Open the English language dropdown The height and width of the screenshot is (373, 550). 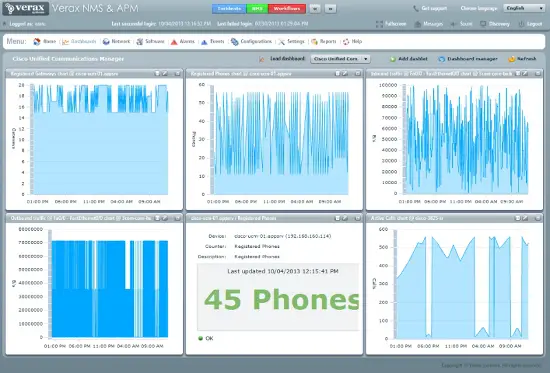point(524,8)
